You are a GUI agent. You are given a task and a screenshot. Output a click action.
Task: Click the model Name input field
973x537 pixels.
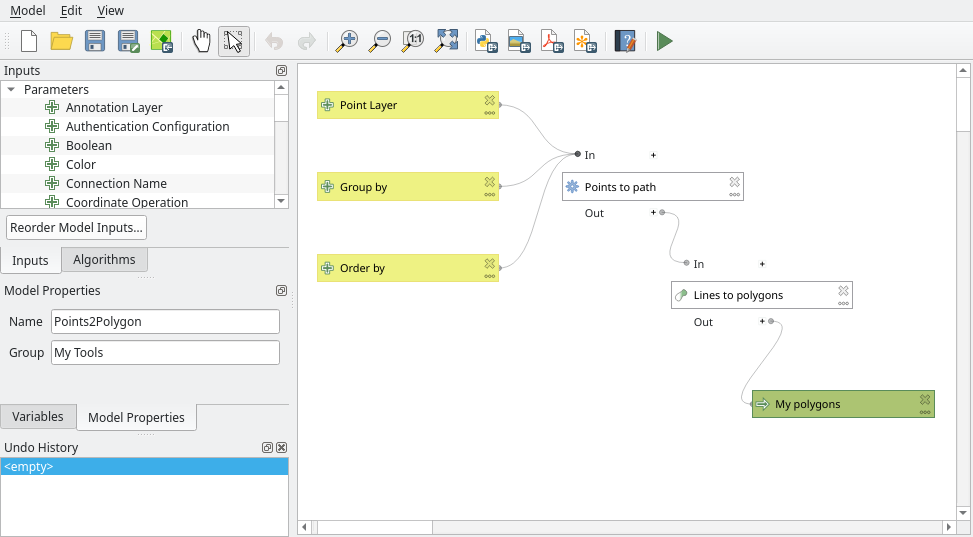point(165,322)
